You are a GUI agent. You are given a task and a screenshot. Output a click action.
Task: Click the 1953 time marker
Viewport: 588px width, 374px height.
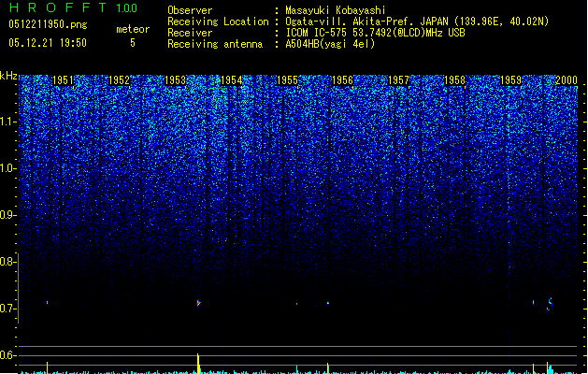tap(175, 80)
